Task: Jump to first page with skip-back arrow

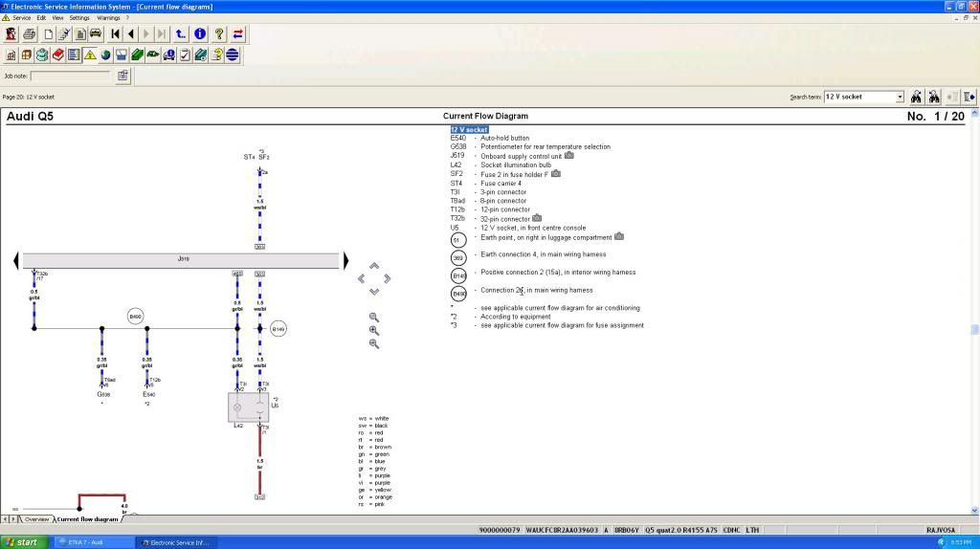Action: click(115, 34)
